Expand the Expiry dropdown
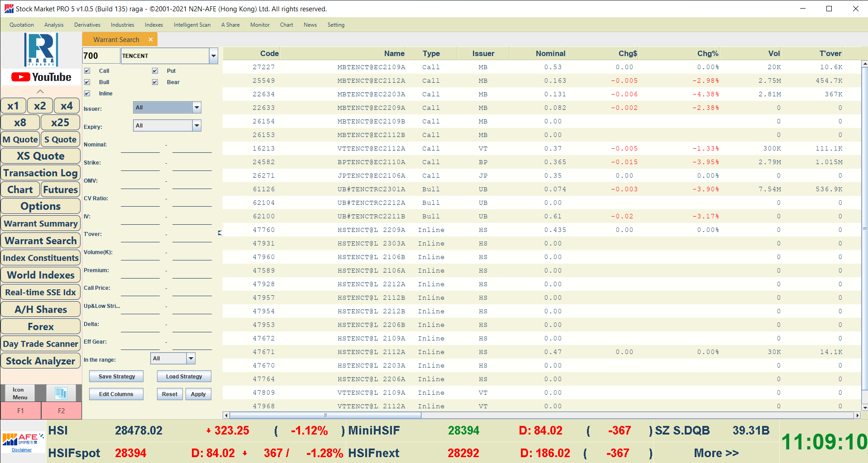868x463 pixels. click(x=196, y=126)
